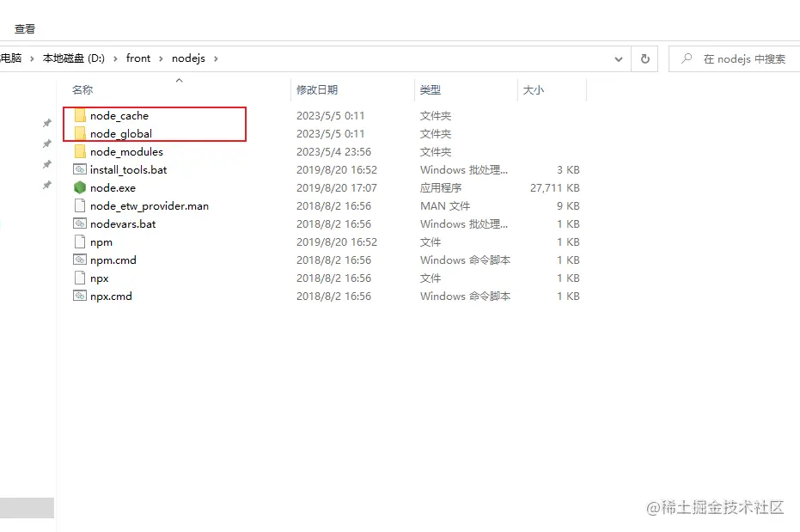
Task: Open the 查看 ribbon tab
Action: (24, 29)
